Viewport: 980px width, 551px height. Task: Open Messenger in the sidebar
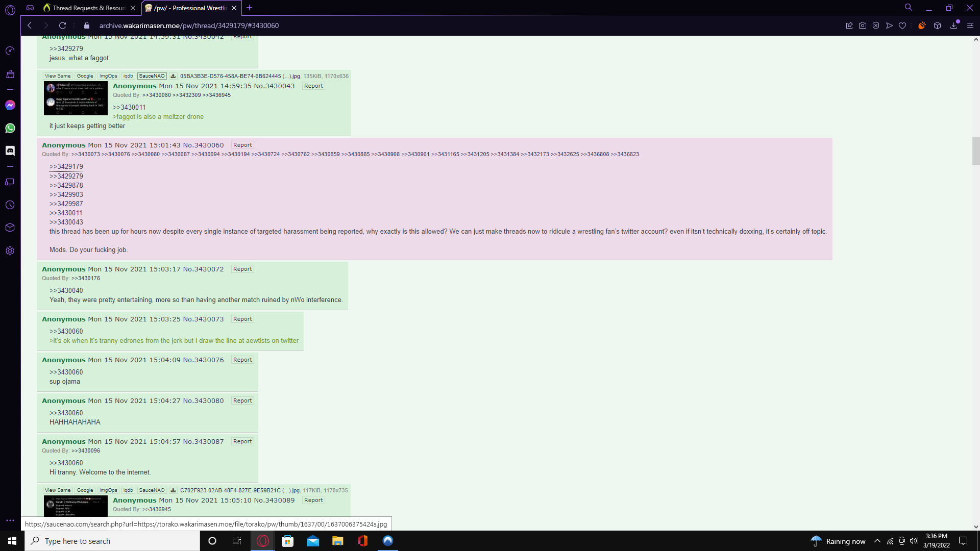click(10, 105)
